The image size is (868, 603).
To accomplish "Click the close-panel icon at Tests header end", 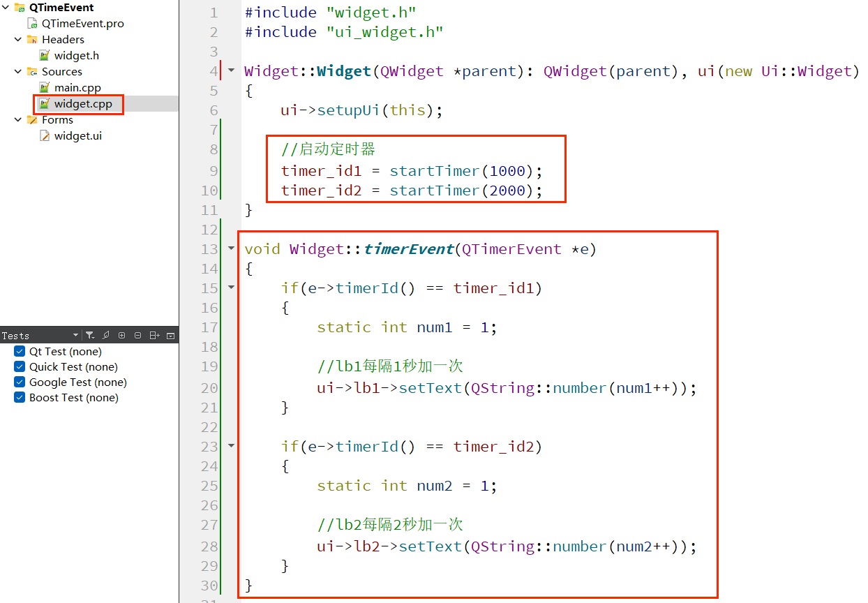I will tap(170, 336).
